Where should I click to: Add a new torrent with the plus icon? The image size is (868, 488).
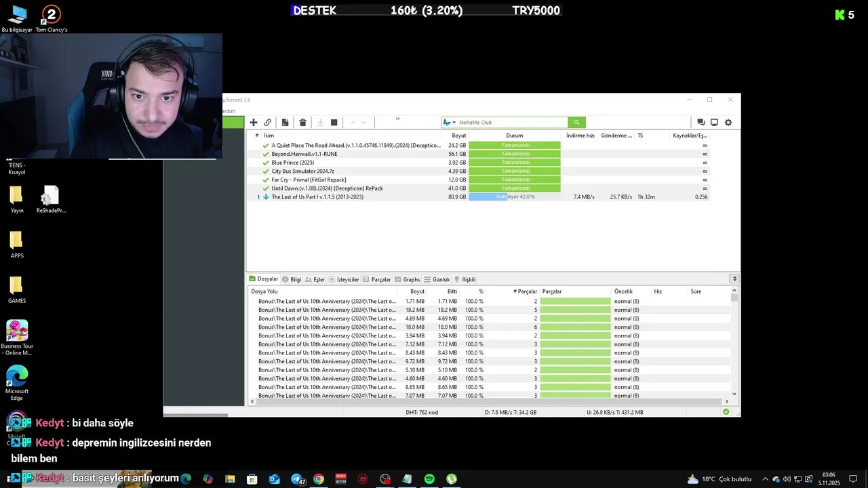254,123
